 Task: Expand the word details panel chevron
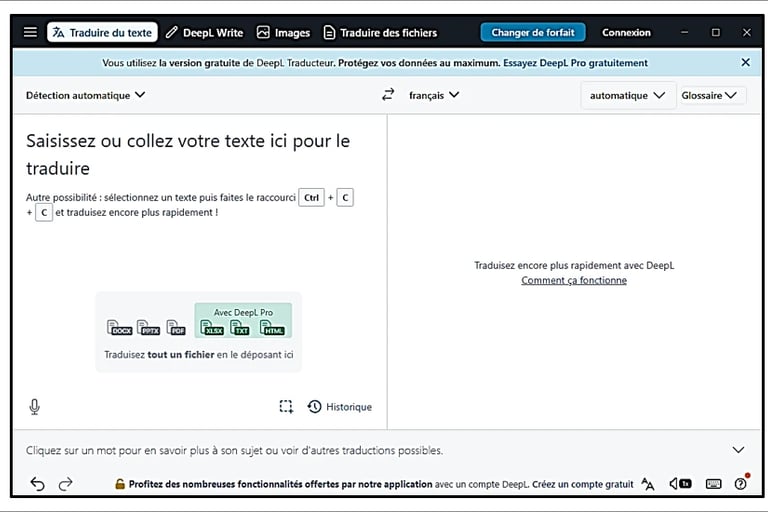[x=738, y=450]
